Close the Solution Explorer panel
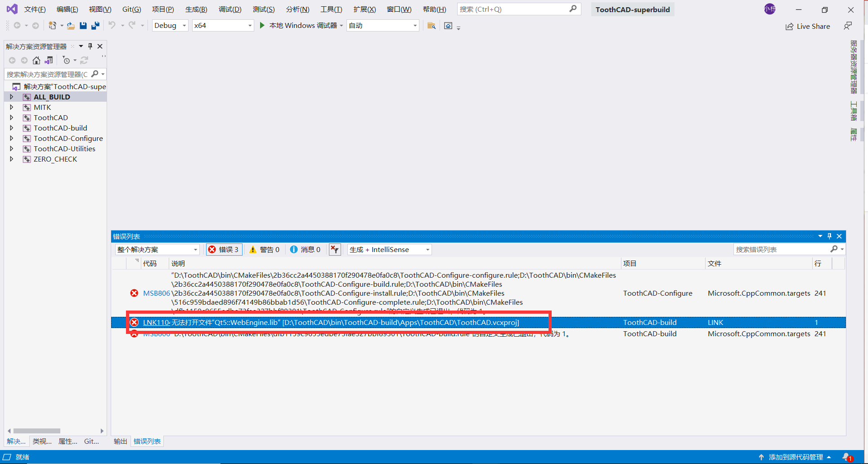 click(100, 46)
